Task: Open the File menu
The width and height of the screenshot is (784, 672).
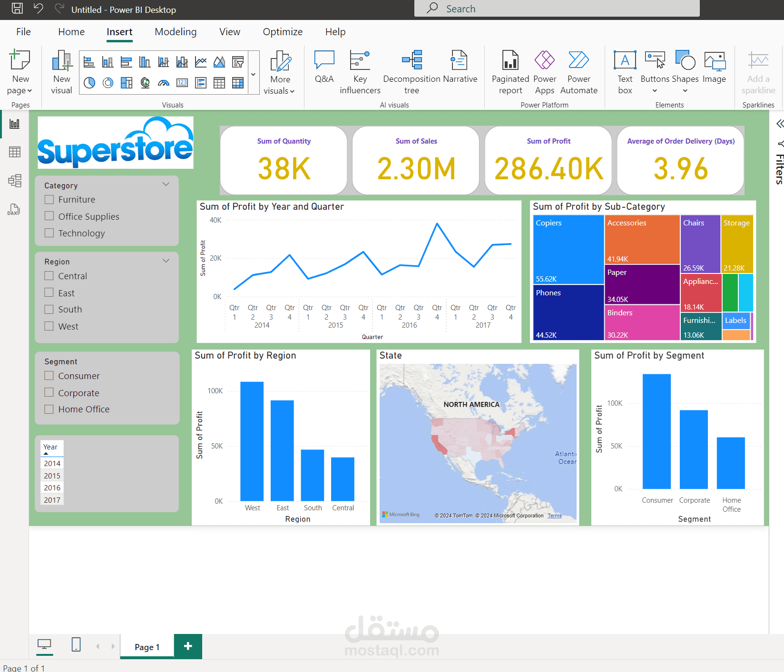Action: click(x=23, y=32)
